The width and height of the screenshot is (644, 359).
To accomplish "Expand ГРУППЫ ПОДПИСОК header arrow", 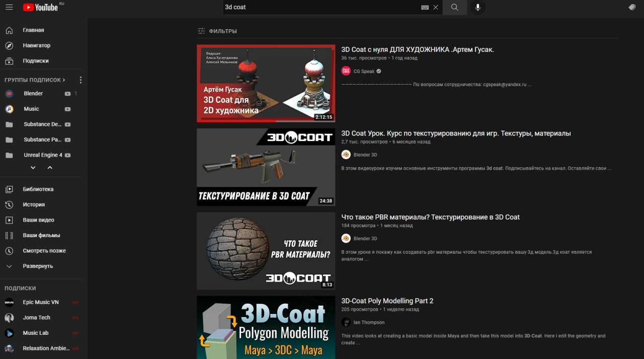I will (x=64, y=80).
